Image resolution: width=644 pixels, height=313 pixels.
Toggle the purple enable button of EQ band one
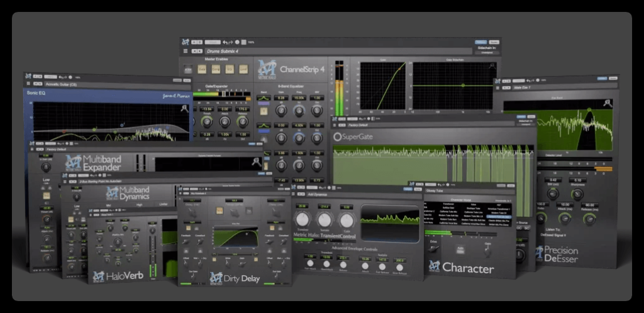263,104
